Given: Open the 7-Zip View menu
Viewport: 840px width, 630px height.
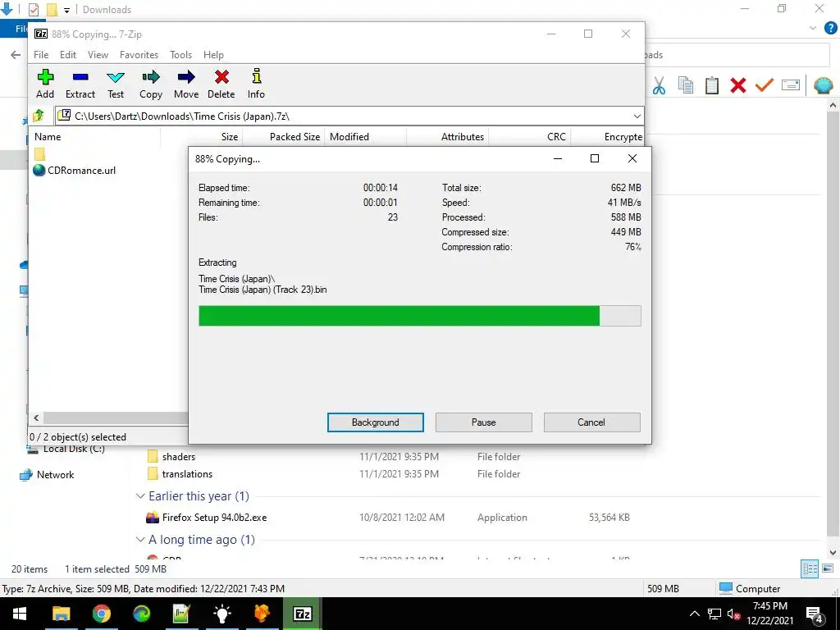Looking at the screenshot, I should tap(98, 55).
